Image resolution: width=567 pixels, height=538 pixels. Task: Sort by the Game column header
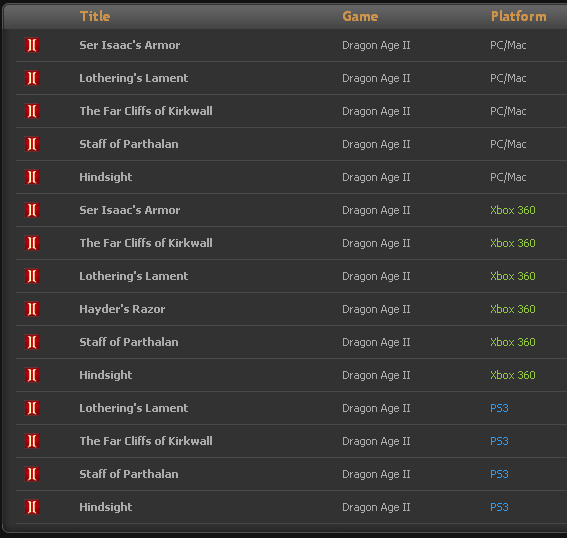(360, 16)
